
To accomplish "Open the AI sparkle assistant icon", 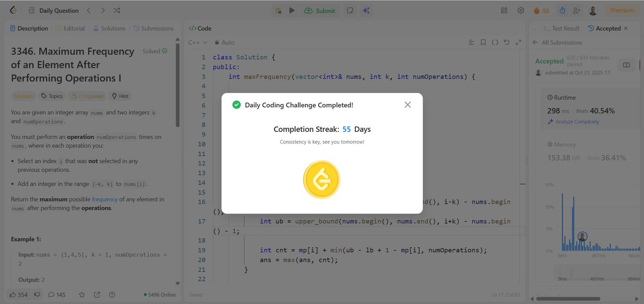I will 366,10.
